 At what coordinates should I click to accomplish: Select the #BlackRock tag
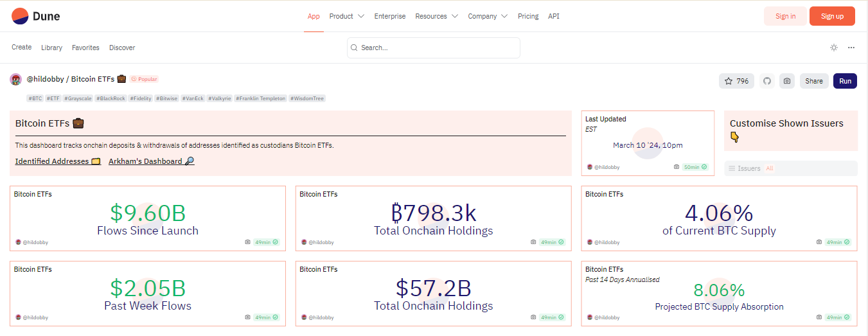[111, 98]
